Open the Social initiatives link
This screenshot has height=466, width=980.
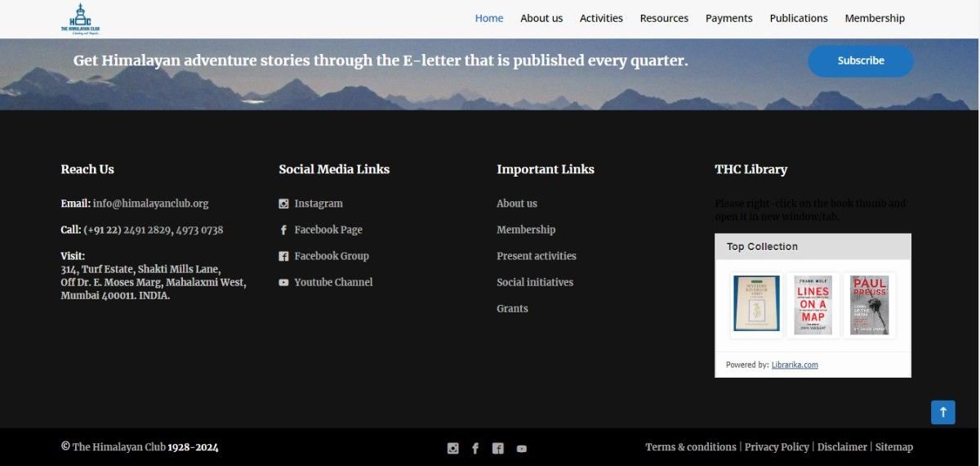pyautogui.click(x=535, y=282)
